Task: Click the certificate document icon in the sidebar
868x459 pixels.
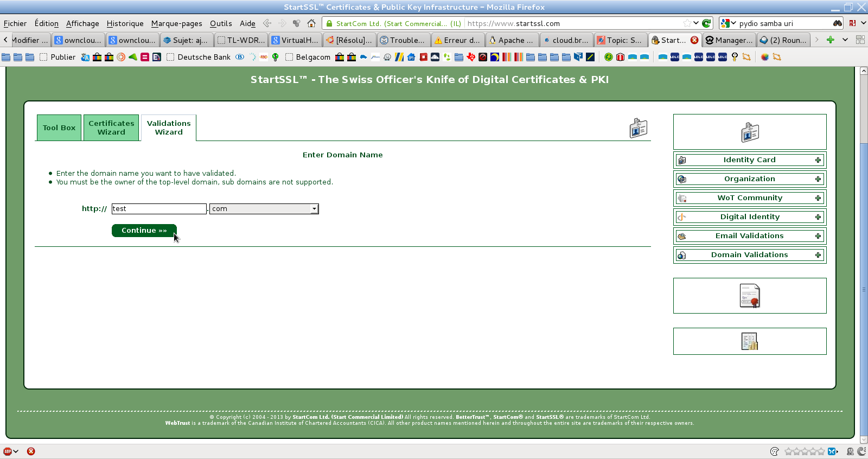Action: pos(750,296)
